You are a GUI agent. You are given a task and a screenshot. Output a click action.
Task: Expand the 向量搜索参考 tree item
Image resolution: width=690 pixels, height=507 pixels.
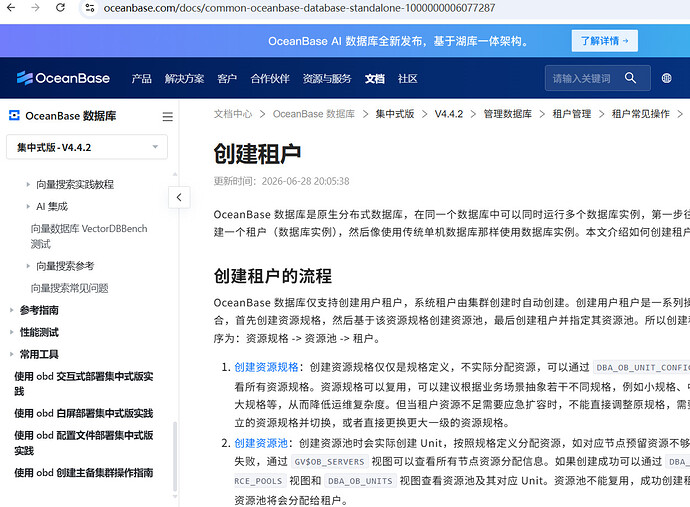click(28, 266)
